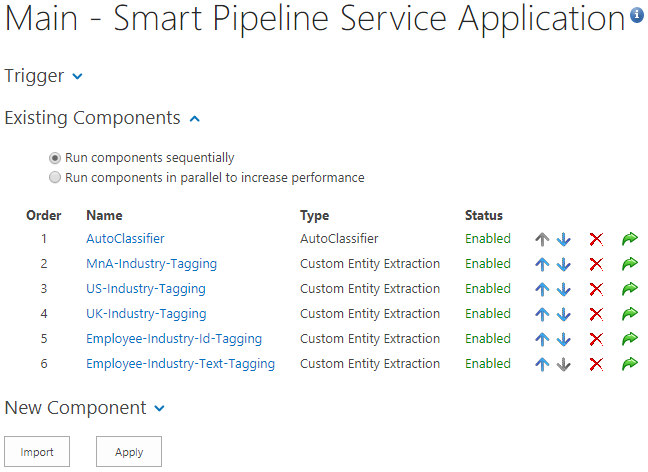Move MnA-Industry-Tagging up in order
The width and height of the screenshot is (648, 472).
point(542,265)
